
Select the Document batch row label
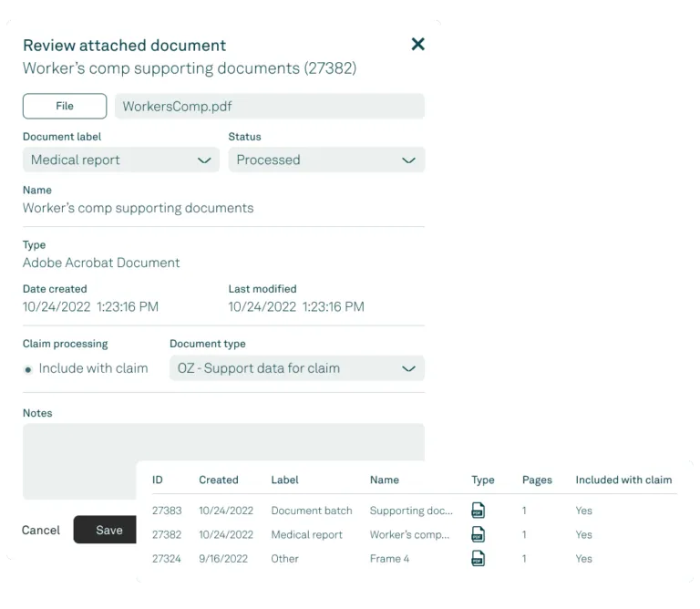pyautogui.click(x=312, y=511)
